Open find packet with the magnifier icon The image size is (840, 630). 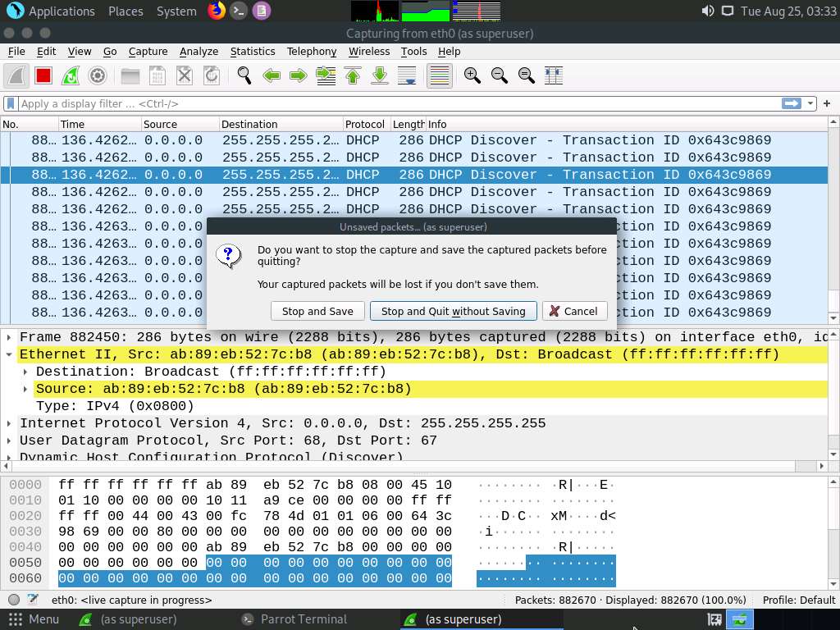[244, 75]
